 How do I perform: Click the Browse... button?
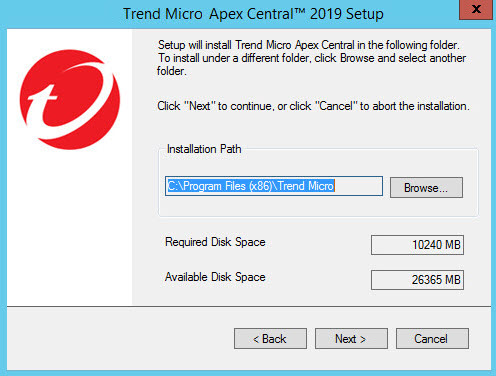click(426, 188)
